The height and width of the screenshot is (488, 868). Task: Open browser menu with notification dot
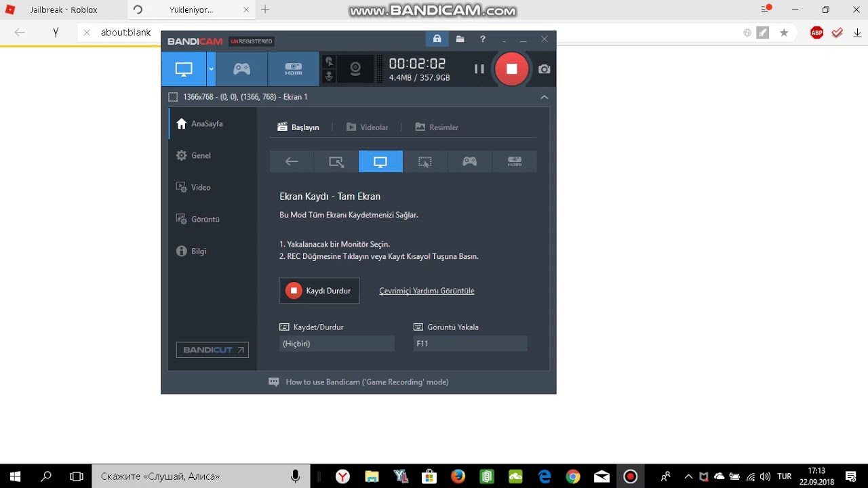[x=766, y=9]
